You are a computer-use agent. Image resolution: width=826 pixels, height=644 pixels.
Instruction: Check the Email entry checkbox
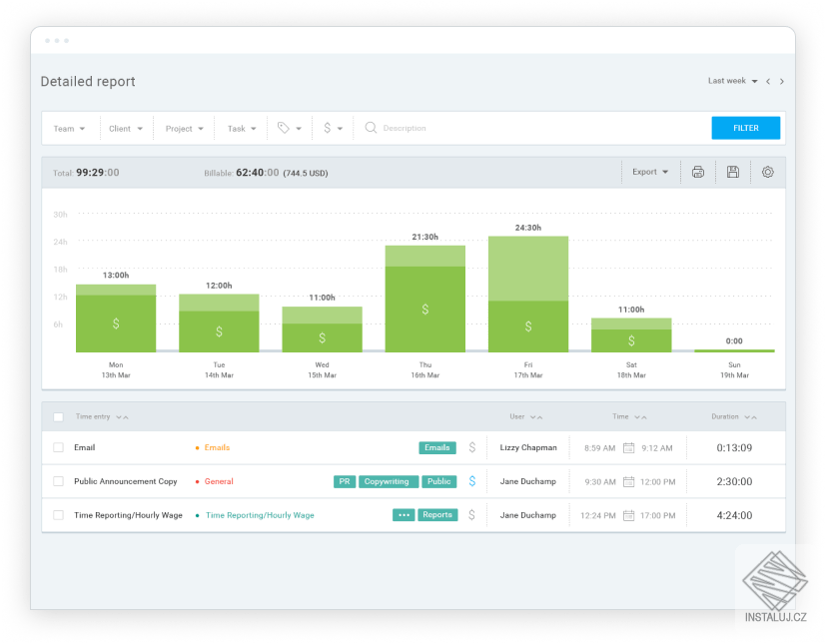pyautogui.click(x=58, y=448)
